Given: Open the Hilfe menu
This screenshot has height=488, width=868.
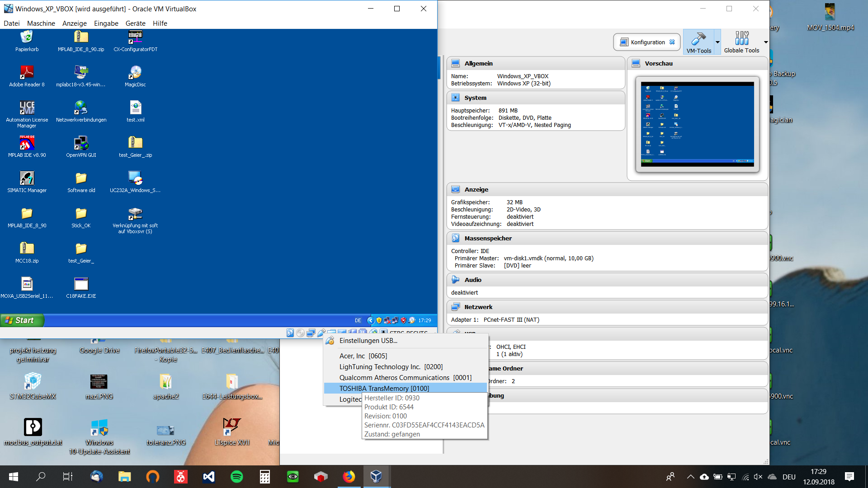Looking at the screenshot, I should tap(160, 23).
